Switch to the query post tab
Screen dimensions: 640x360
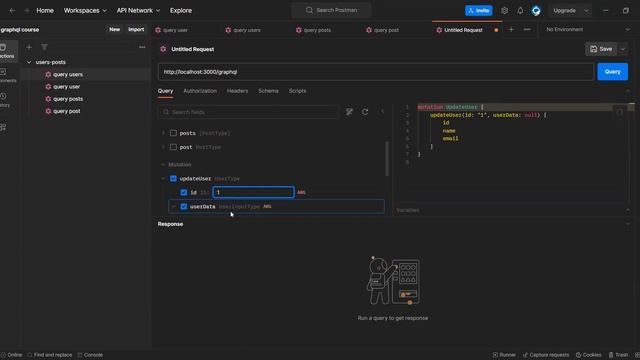click(x=383, y=30)
